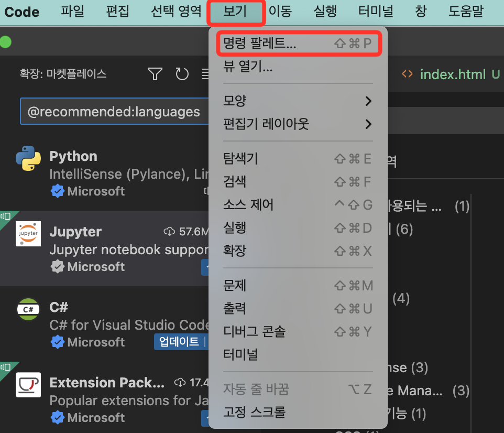Viewport: 504px width, 433px height.
Task: Click the Jupyter download count icon
Action: click(169, 231)
